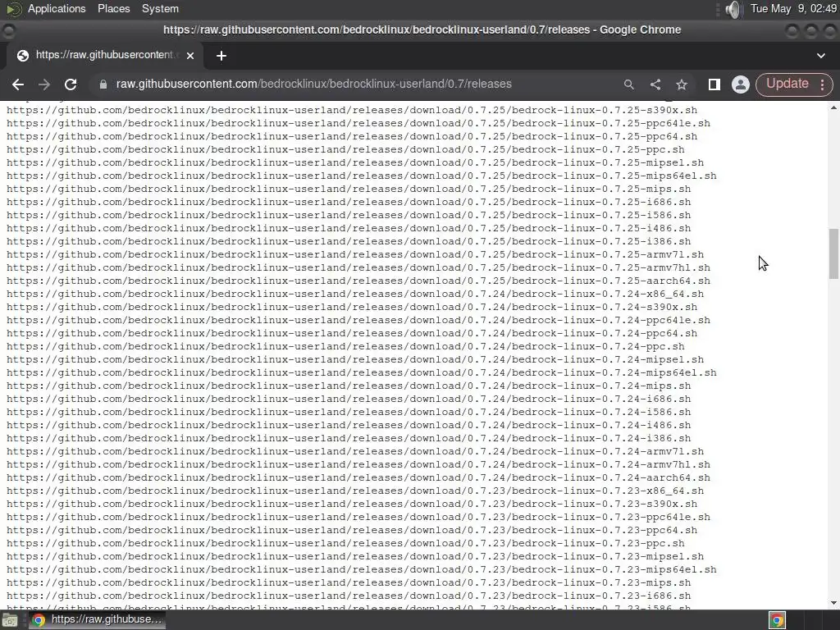
Task: Open the System menu
Action: click(x=160, y=8)
